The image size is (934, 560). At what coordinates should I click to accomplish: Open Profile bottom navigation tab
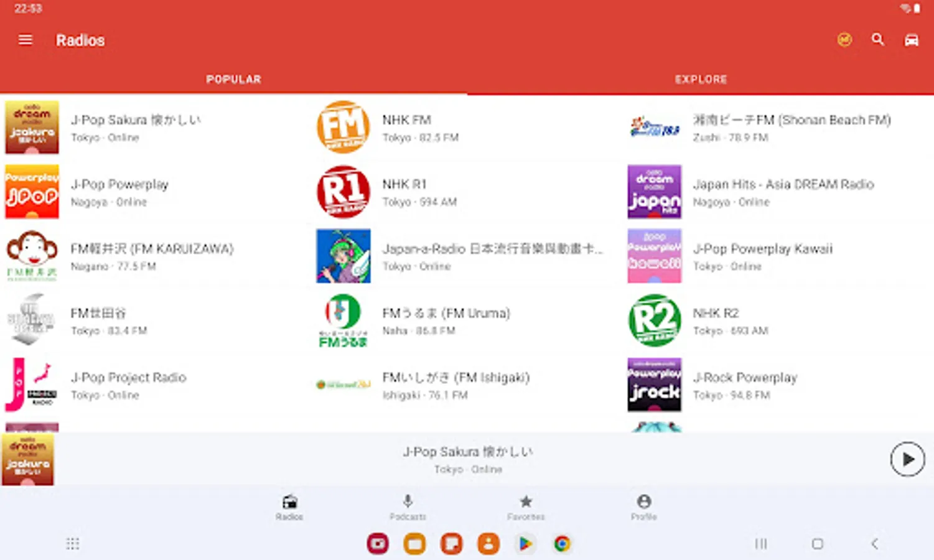point(644,507)
